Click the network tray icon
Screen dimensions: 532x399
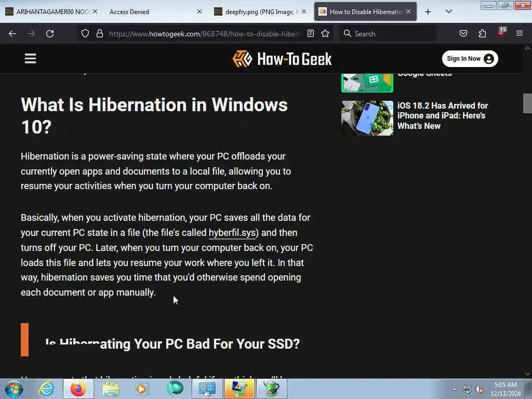click(x=467, y=389)
